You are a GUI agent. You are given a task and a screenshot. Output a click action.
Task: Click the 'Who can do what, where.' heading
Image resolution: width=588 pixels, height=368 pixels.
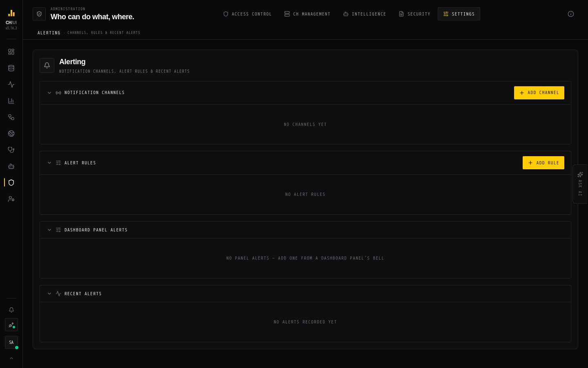(92, 17)
